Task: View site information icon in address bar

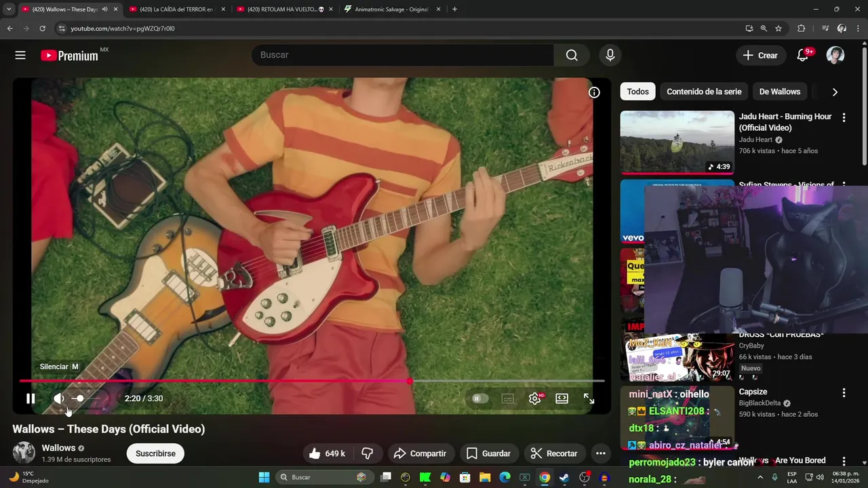Action: point(62,28)
